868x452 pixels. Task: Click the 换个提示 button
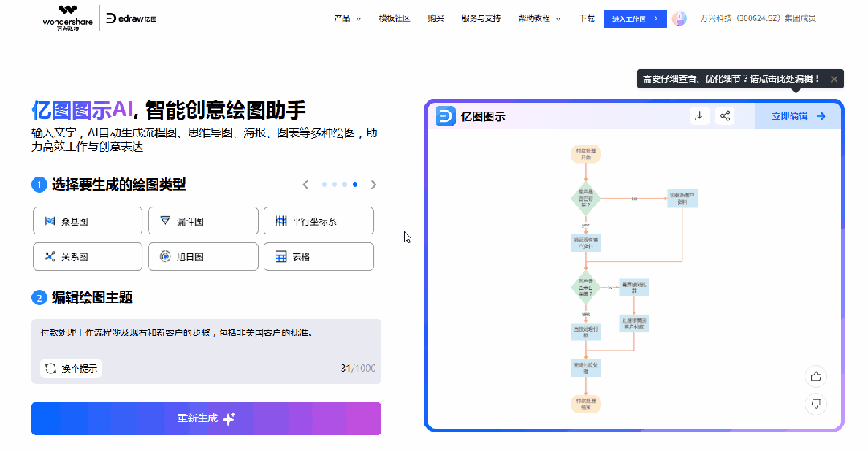[x=71, y=368]
